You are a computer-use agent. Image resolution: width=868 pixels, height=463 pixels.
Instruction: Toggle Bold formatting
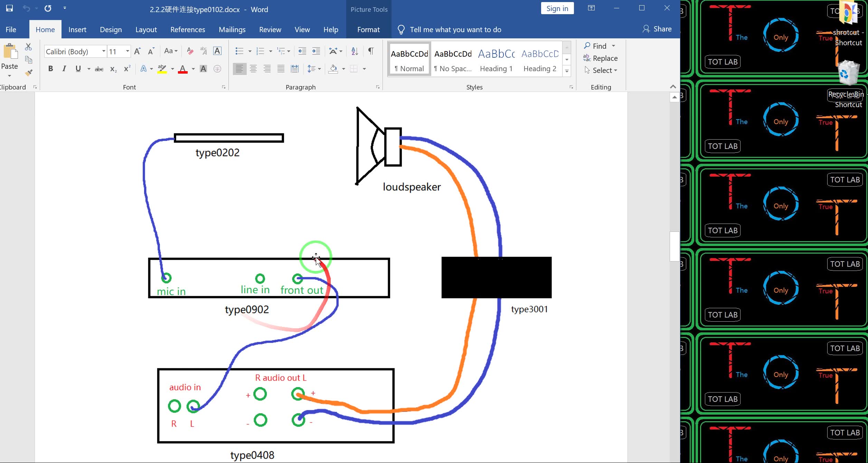coord(50,69)
